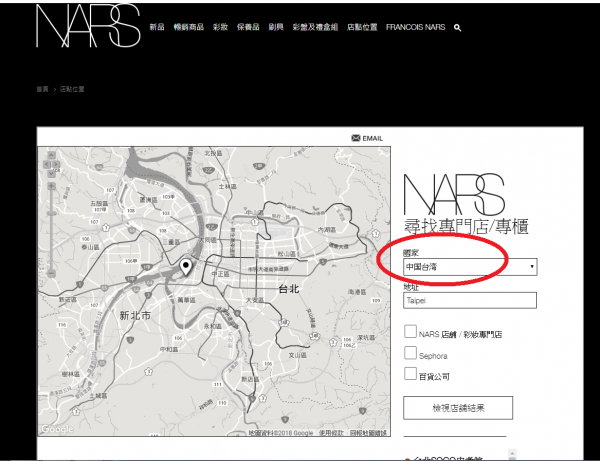
Task: Click the 地址 input field containing Taipei
Action: point(470,300)
